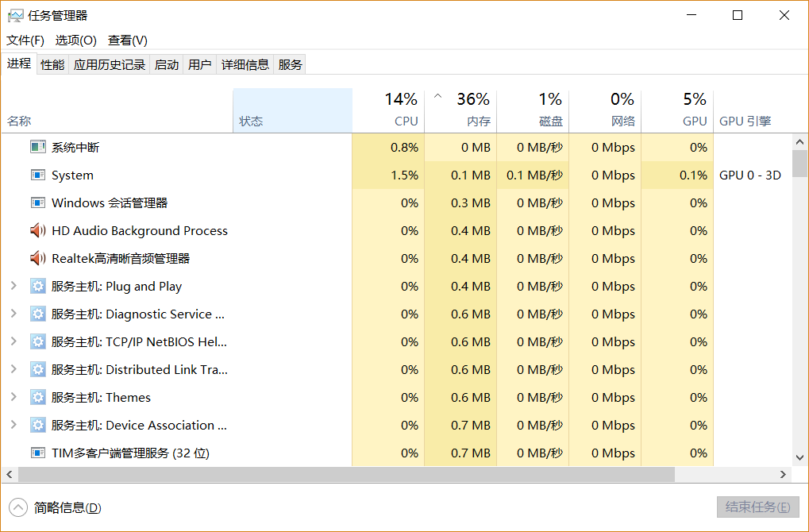This screenshot has width=809, height=532.
Task: Click the vertical scrollbar thumb
Action: click(799, 164)
